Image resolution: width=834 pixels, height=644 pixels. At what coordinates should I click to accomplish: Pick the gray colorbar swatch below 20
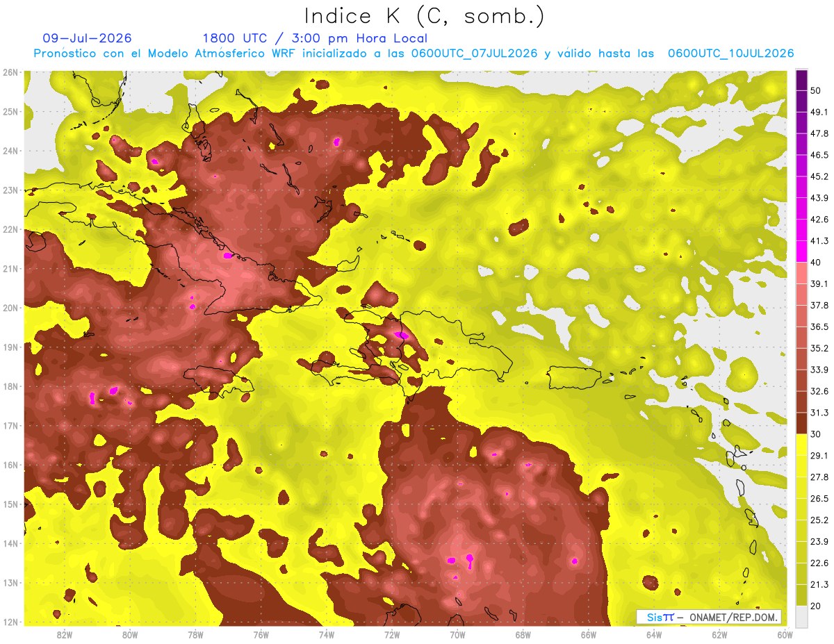[801, 616]
